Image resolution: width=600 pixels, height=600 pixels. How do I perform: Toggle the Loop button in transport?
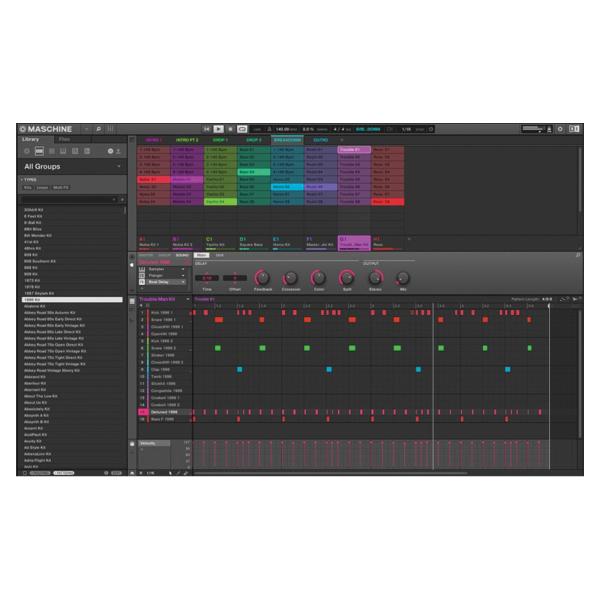[242, 129]
